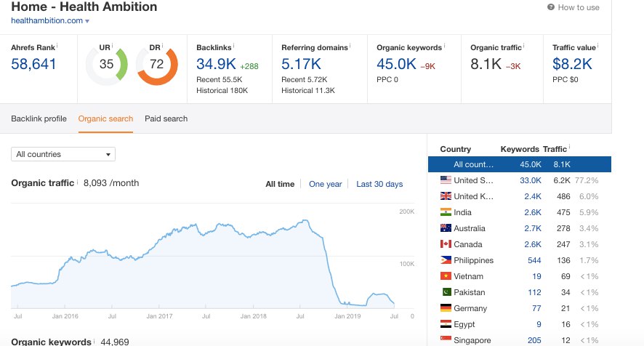644x346 pixels.
Task: Select the All time range
Action: tap(280, 184)
